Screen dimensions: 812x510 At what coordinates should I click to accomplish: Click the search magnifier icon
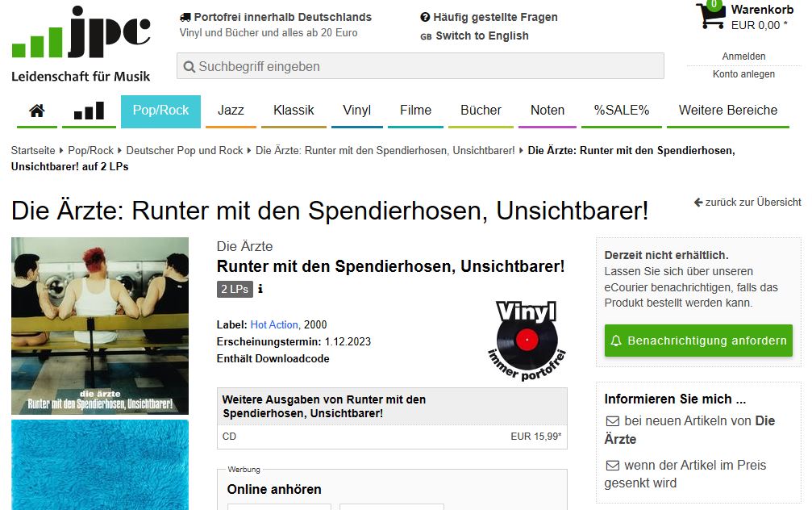click(x=189, y=67)
